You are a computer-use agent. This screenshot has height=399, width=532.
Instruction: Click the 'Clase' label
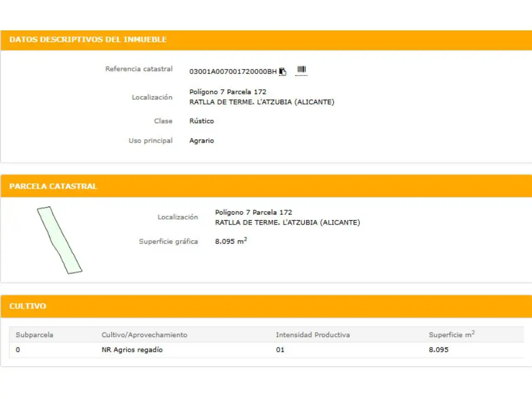[x=163, y=121]
